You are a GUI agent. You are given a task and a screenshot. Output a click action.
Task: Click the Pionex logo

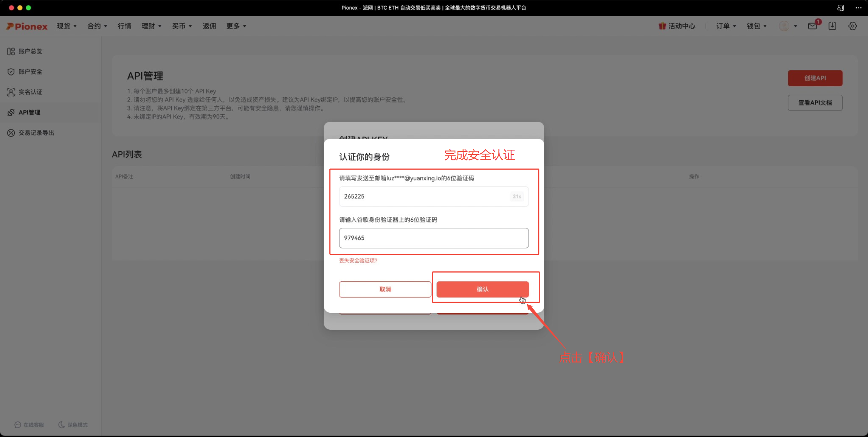[27, 26]
